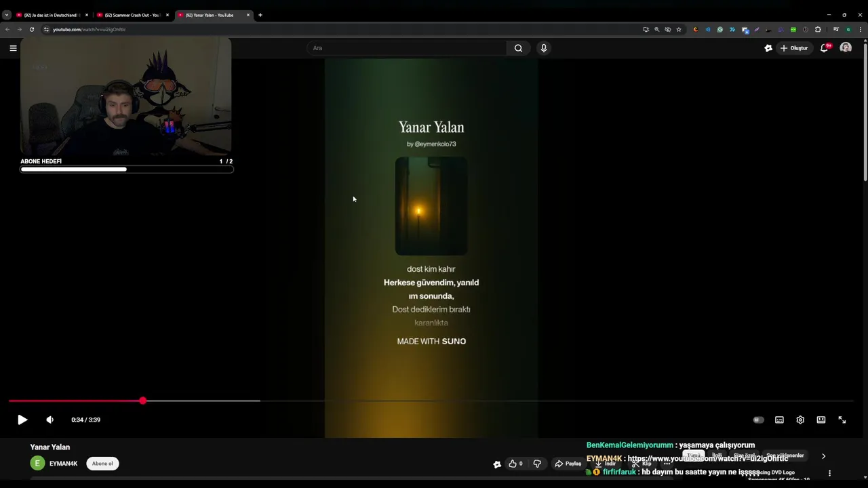Click the page vertical scrollbar
Screen dimensions: 868x488
865,112
